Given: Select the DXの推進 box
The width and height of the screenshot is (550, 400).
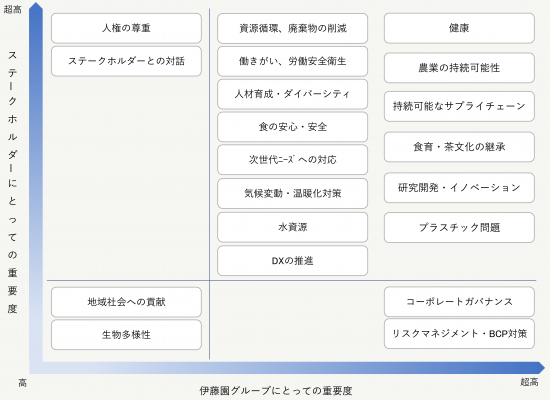Looking at the screenshot, I should (293, 261).
